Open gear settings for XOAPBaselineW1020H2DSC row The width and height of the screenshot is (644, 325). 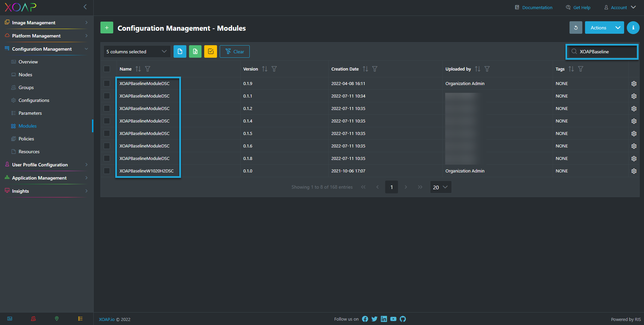(634, 171)
